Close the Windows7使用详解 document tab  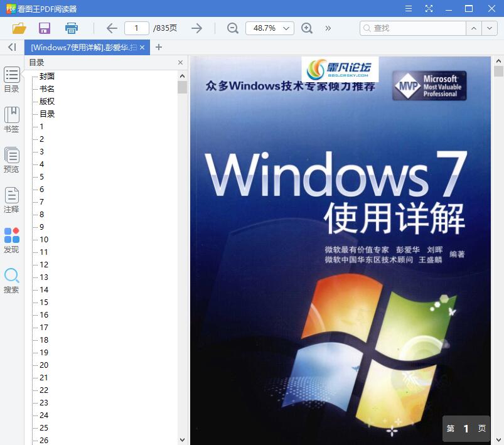142,48
